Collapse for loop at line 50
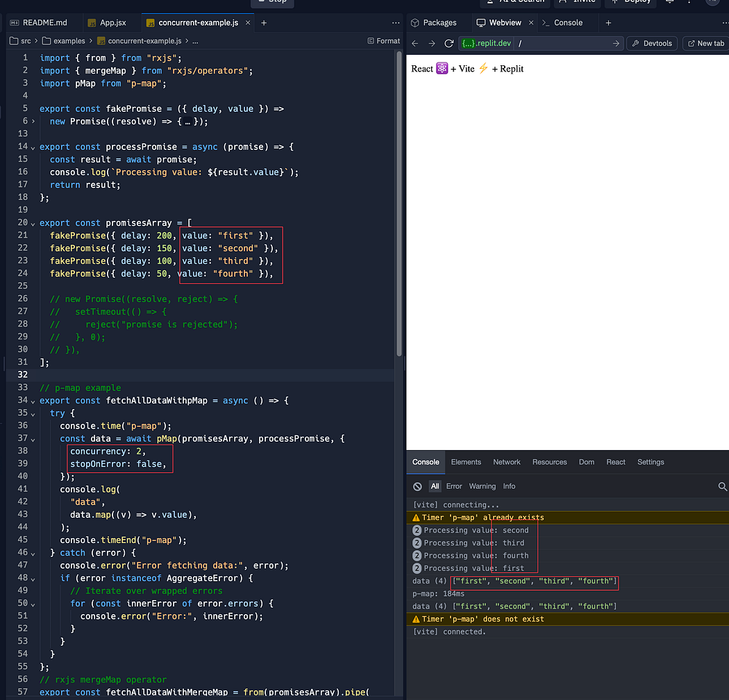Screen dimensions: 729x700 pos(33,604)
